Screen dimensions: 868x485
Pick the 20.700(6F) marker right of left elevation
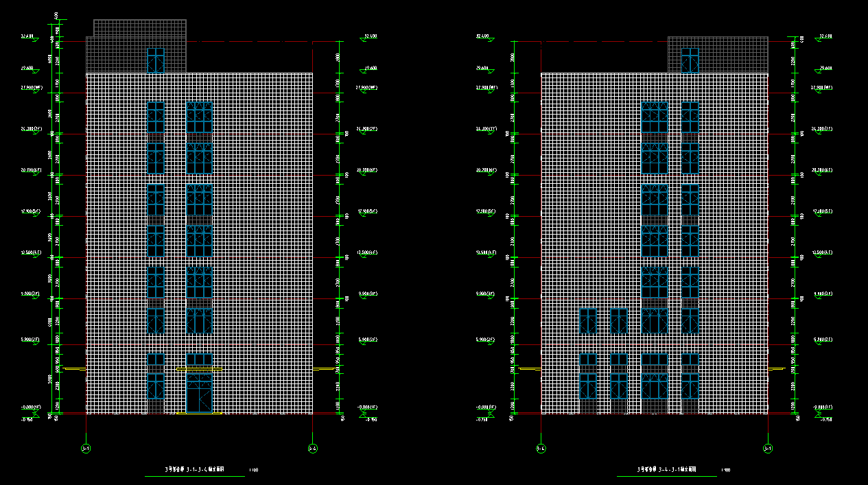pos(368,170)
